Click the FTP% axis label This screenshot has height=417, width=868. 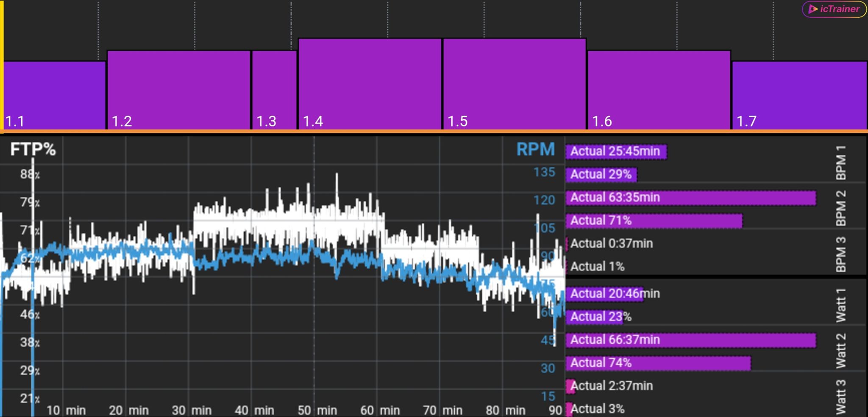pyautogui.click(x=33, y=149)
